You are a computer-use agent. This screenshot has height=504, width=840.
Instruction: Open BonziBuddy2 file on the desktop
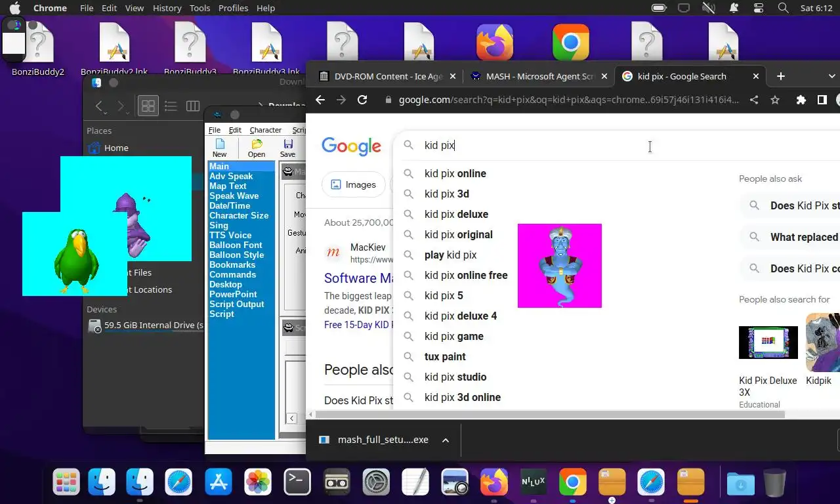click(38, 51)
